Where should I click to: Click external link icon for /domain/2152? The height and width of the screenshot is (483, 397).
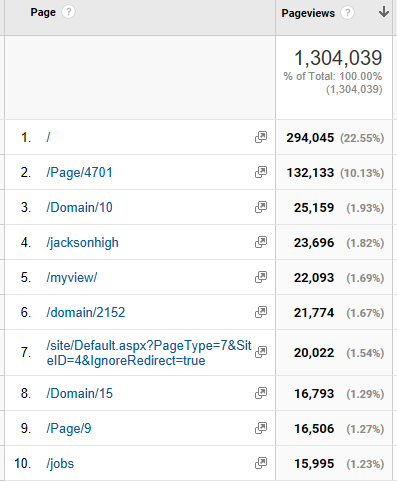[261, 312]
